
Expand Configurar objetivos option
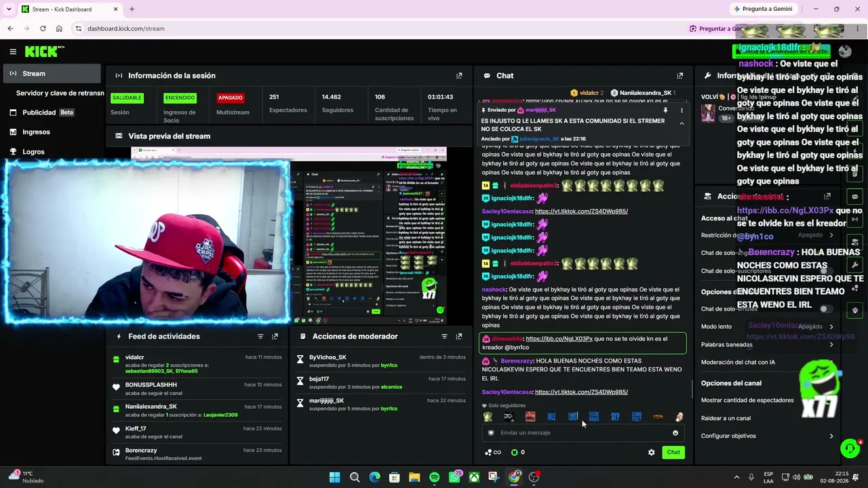[x=767, y=436]
